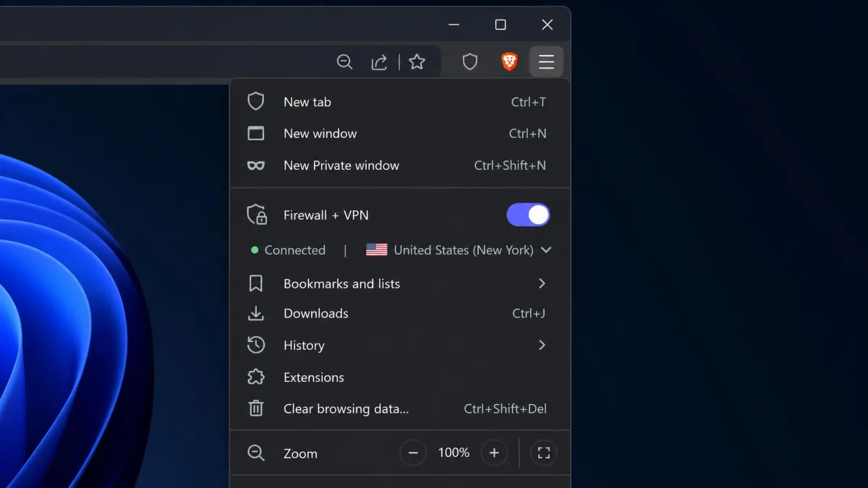Click the VPN shield icon in toolbar
The image size is (868, 488).
coord(470,62)
